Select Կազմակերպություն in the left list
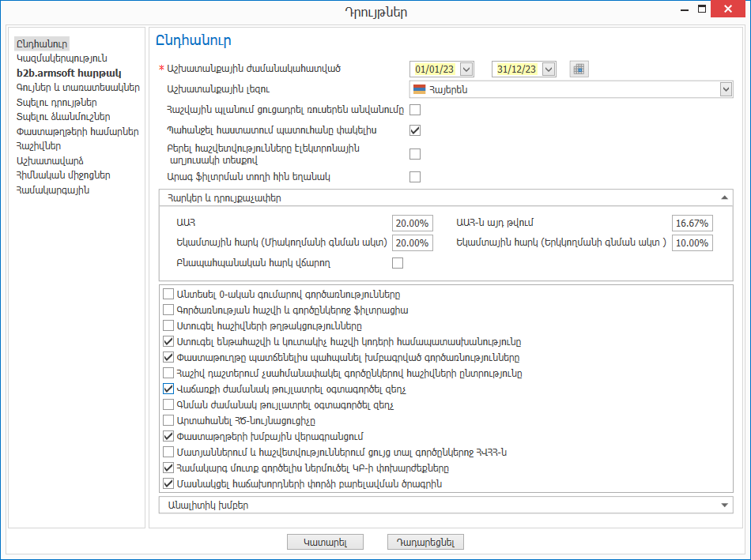Screen dimensions: 751x560 [62, 58]
